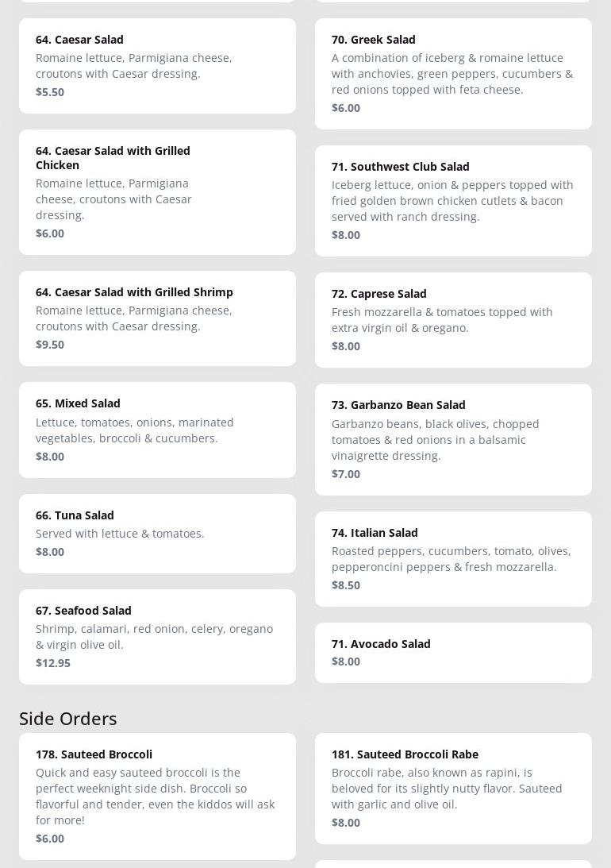Choose the Southwest Club Salad card
This screenshot has width=611, height=868.
[x=453, y=200]
